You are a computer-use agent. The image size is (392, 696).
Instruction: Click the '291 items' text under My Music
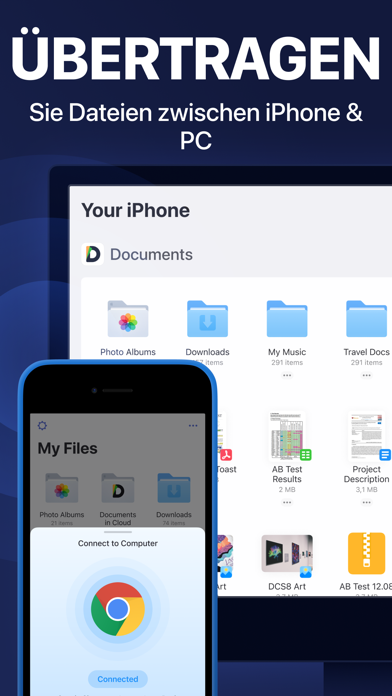point(287,363)
